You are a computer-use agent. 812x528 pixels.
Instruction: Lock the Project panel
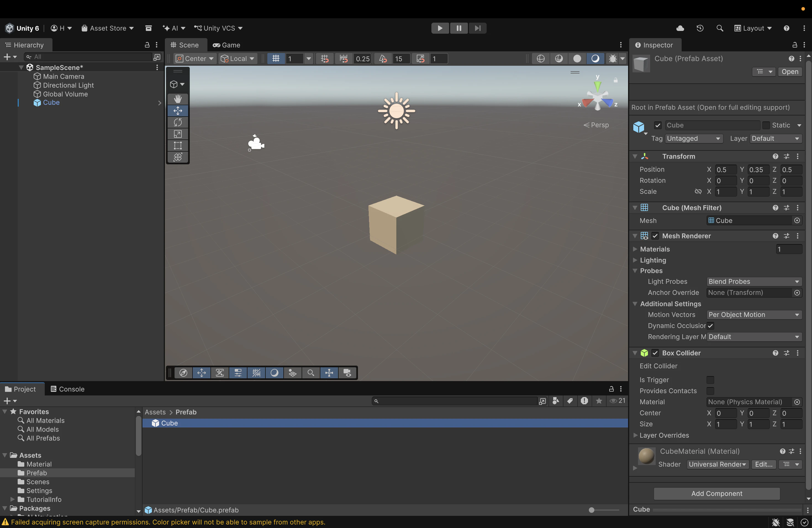point(611,389)
